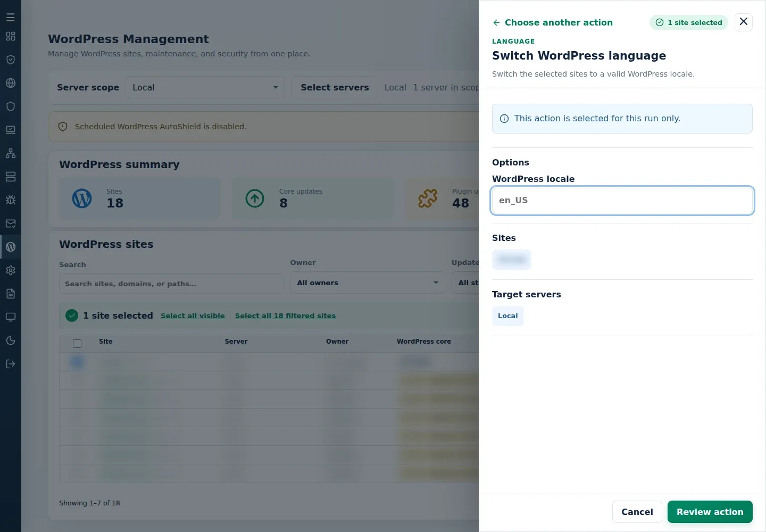The image size is (766, 532).
Task: Click the WordPress logo in Sites card
Action: pos(82,198)
